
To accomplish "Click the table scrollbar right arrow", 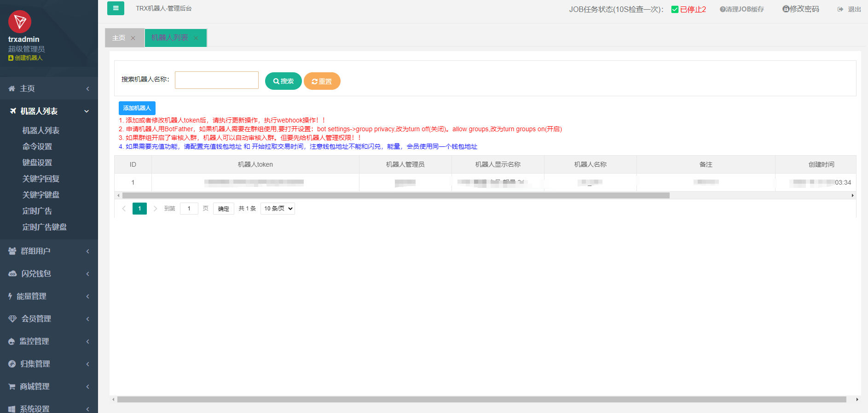I will [x=853, y=196].
